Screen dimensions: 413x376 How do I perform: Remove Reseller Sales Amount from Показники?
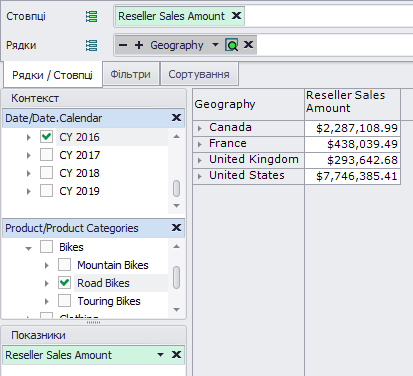pos(176,354)
